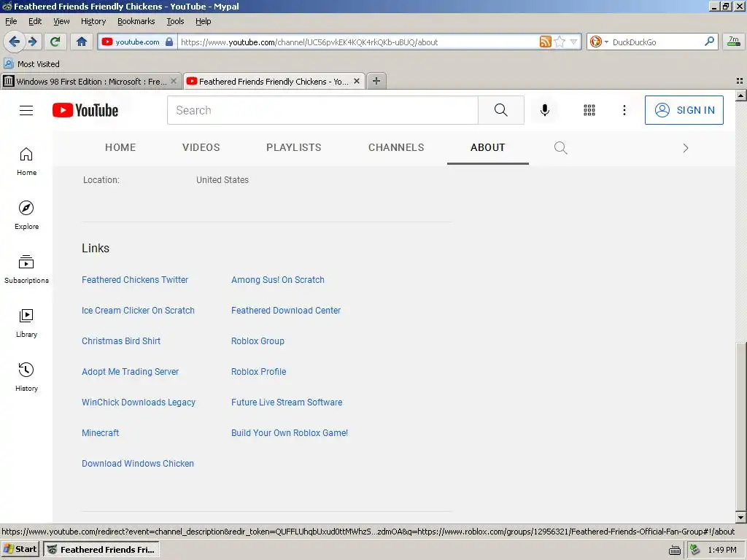Image resolution: width=747 pixels, height=560 pixels.
Task: Switch to channel VIDEOS tab
Action: [x=201, y=147]
